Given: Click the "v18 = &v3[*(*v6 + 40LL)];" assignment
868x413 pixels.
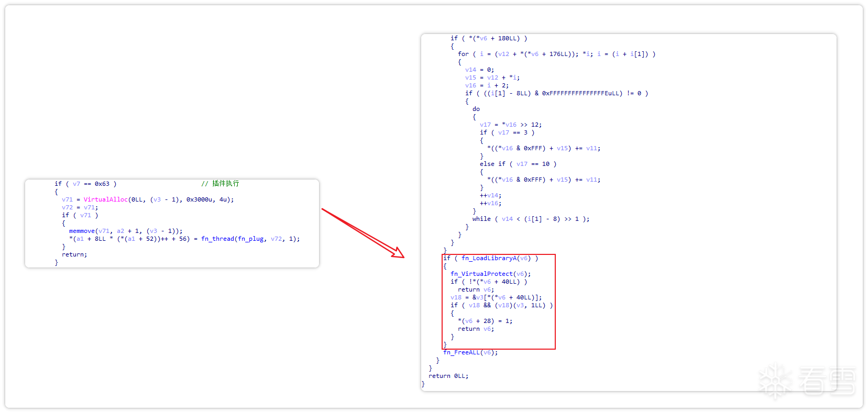Looking at the screenshot, I should click(496, 297).
